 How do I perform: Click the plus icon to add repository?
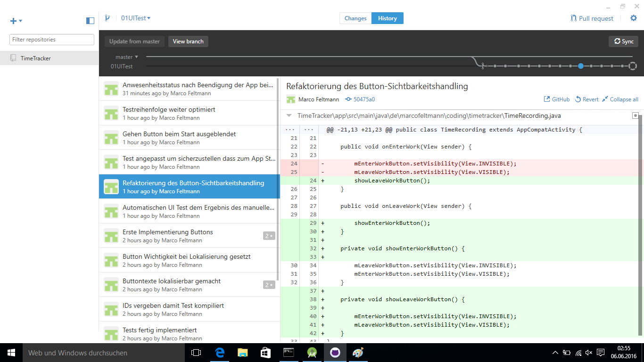(x=14, y=21)
